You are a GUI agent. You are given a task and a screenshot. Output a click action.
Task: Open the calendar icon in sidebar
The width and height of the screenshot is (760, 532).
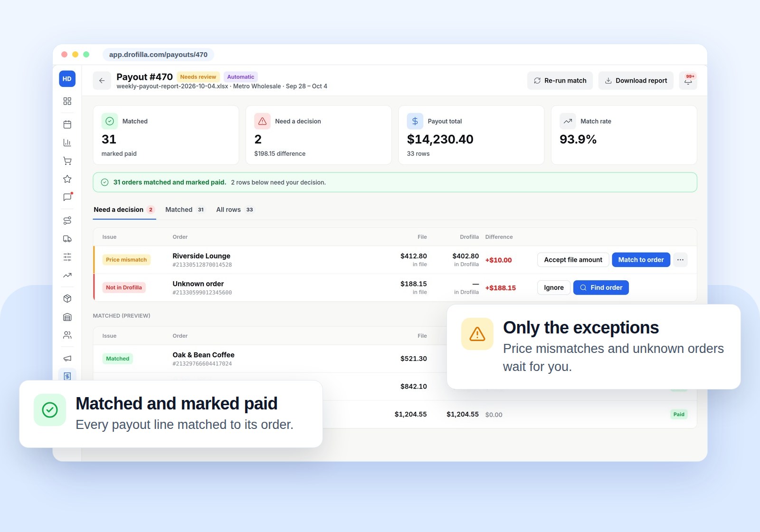coord(67,124)
